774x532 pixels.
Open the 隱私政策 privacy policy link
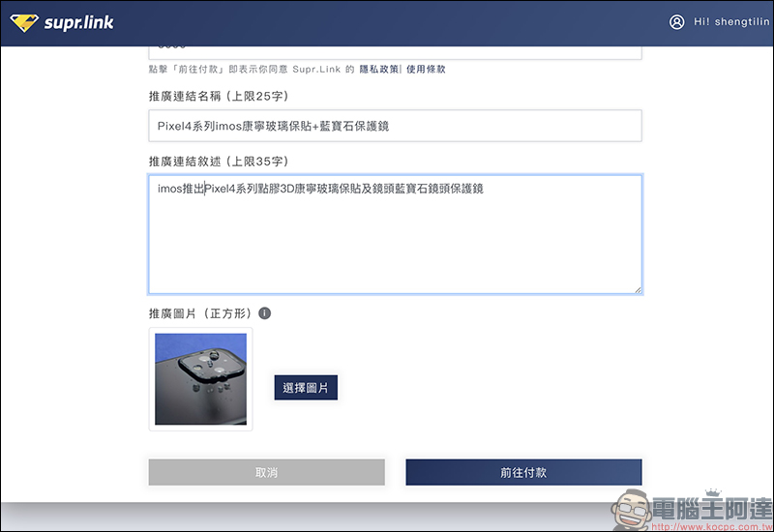click(x=378, y=70)
